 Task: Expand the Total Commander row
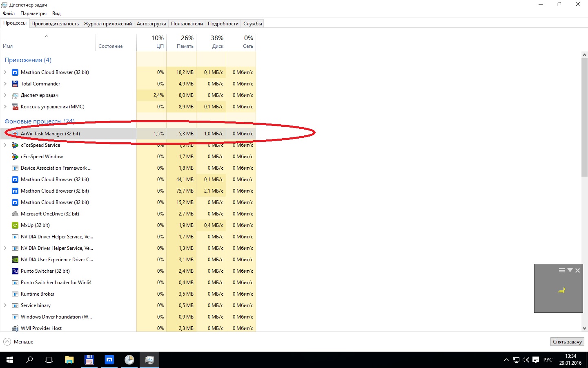pyautogui.click(x=5, y=84)
